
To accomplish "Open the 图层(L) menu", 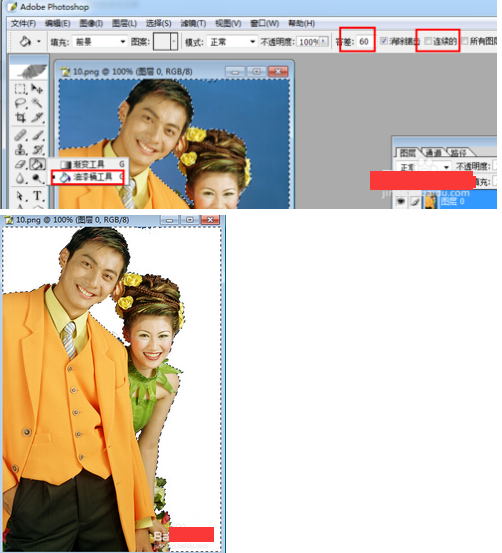I will 125,24.
